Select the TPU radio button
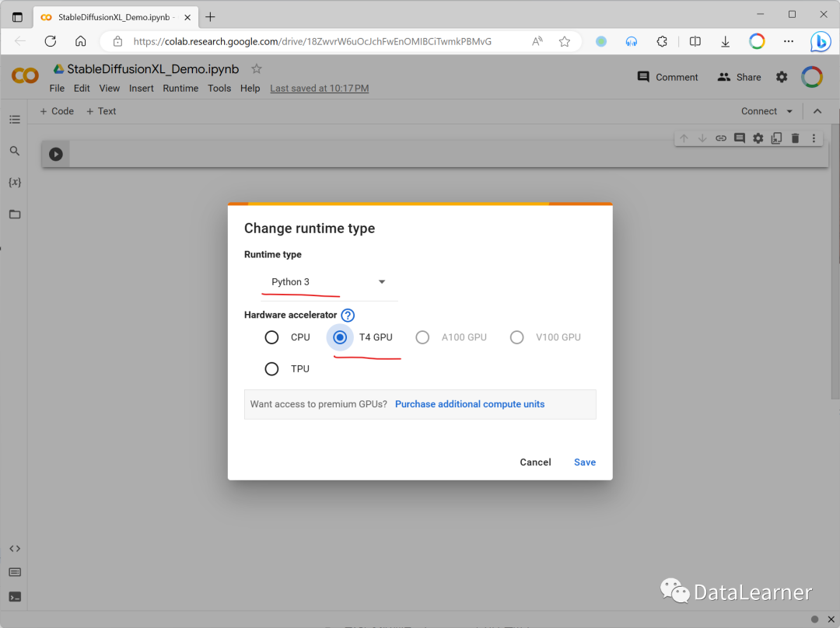Image resolution: width=840 pixels, height=628 pixels. [x=271, y=369]
